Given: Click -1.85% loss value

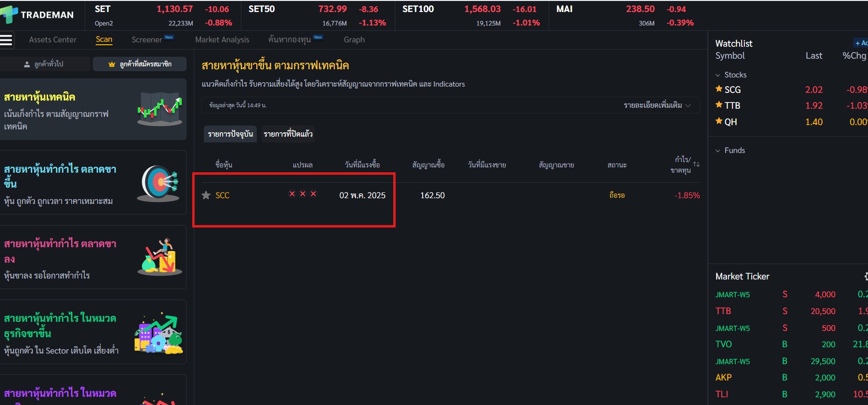Looking at the screenshot, I should [687, 195].
